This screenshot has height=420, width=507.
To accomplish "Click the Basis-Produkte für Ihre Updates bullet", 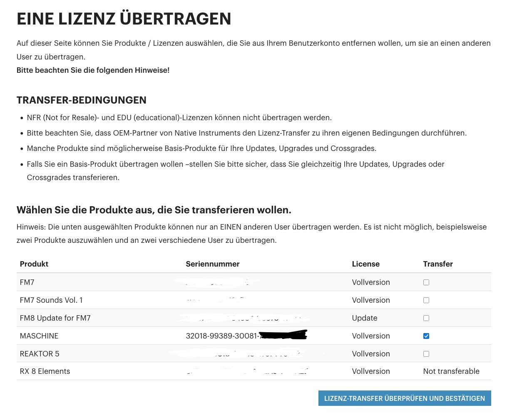I will click(x=201, y=148).
